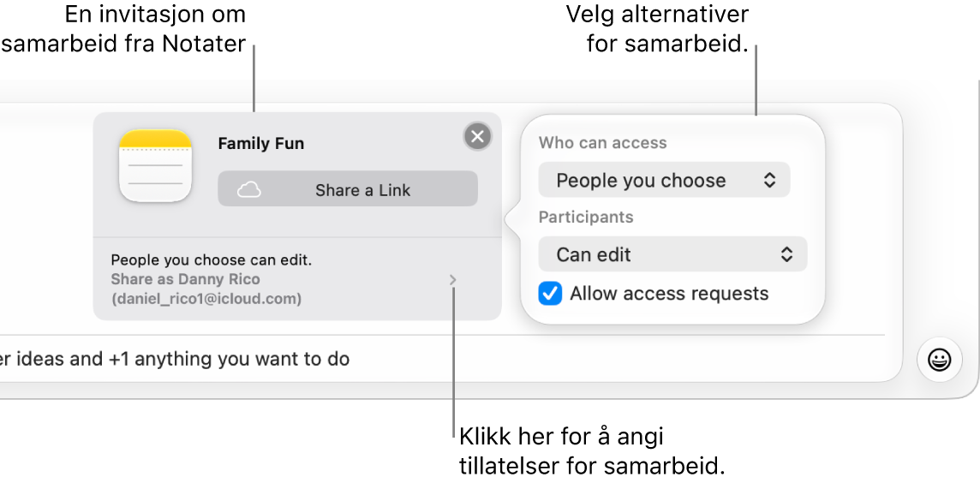The width and height of the screenshot is (980, 483).
Task: Click the cloud icon in Share a Link
Action: tap(248, 190)
